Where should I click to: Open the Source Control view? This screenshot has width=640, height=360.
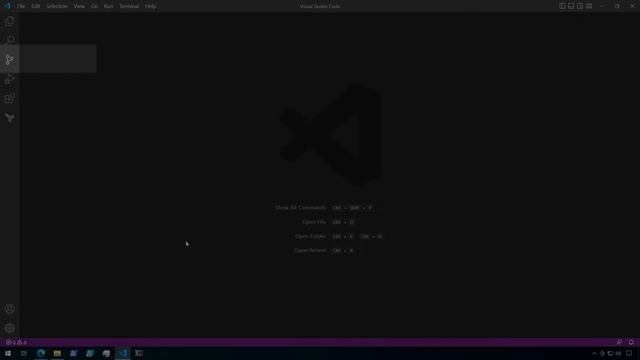[10, 60]
